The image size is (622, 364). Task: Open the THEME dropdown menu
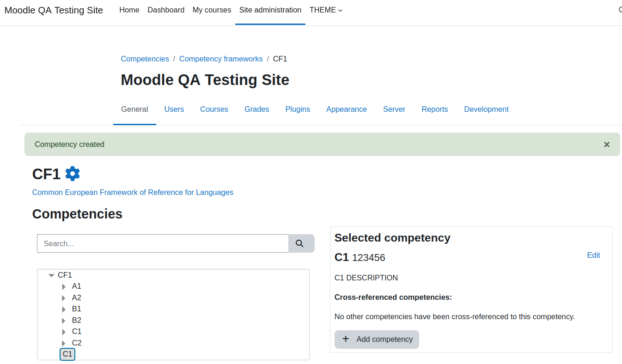pos(326,10)
